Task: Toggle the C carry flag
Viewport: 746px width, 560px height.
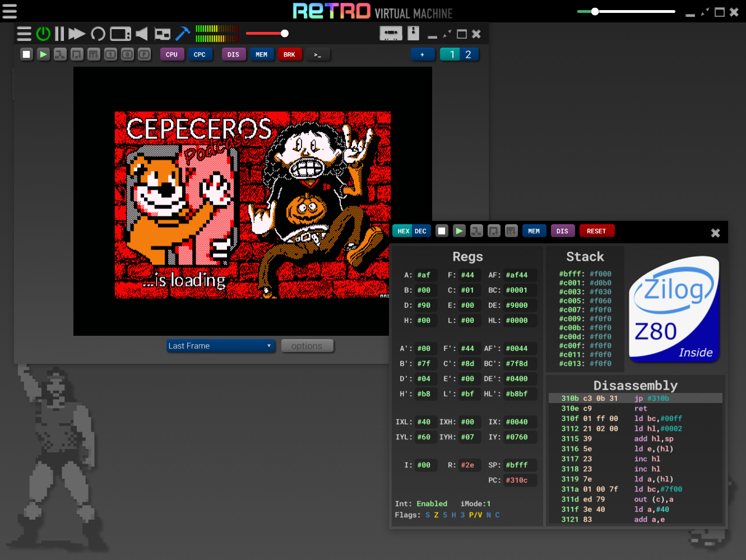Action: point(497,515)
